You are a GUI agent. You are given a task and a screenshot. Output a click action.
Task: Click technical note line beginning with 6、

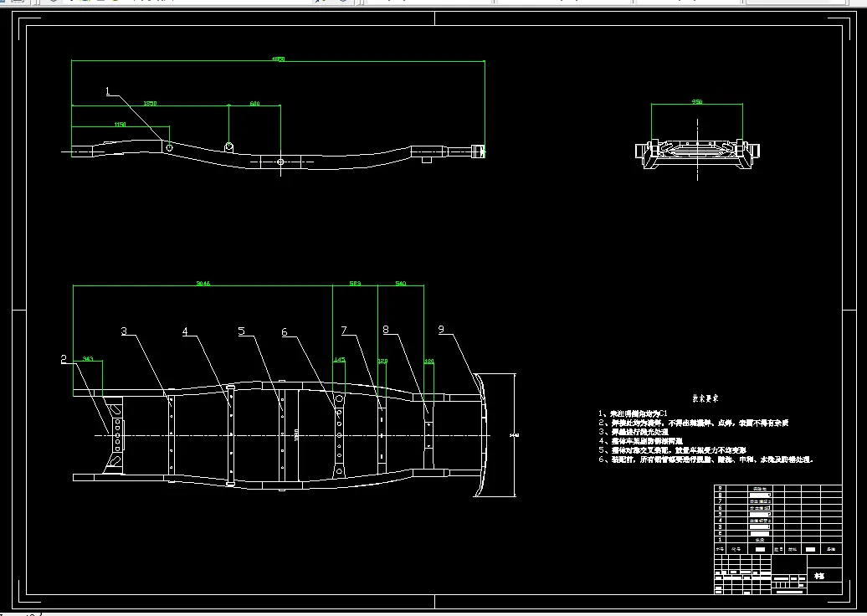706,459
